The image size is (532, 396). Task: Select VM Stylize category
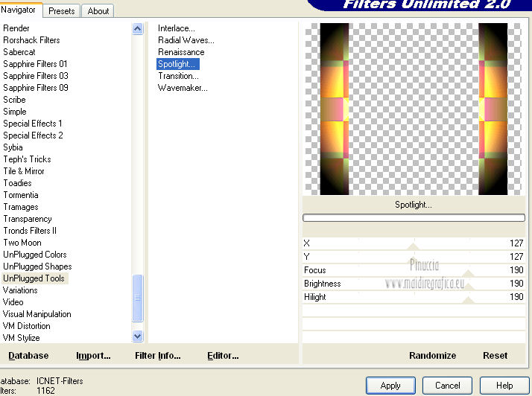coord(21,338)
